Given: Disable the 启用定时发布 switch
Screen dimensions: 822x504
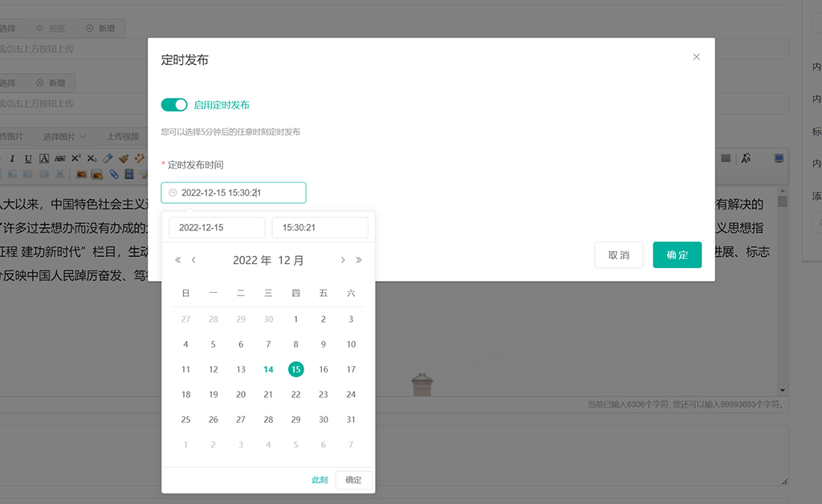Looking at the screenshot, I should point(174,105).
